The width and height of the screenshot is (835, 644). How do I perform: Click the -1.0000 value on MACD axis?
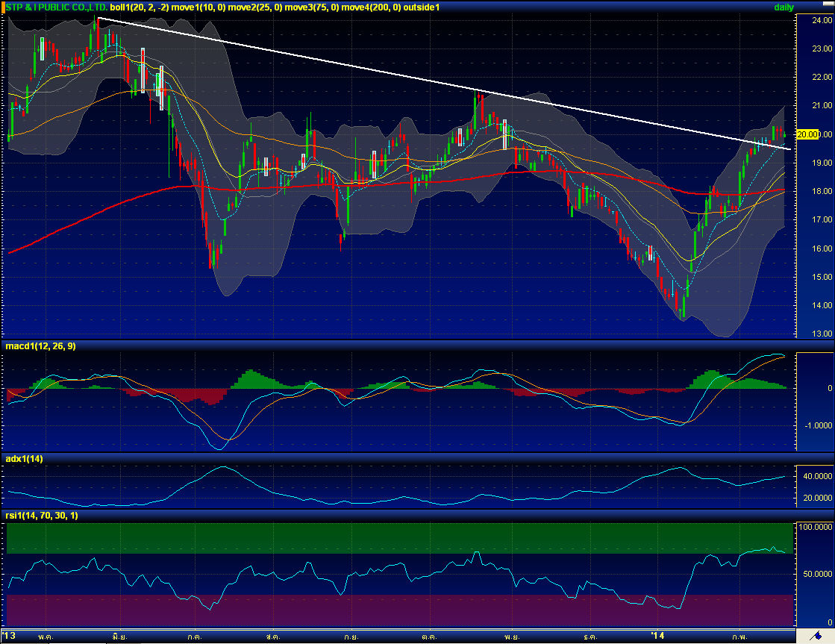819,425
